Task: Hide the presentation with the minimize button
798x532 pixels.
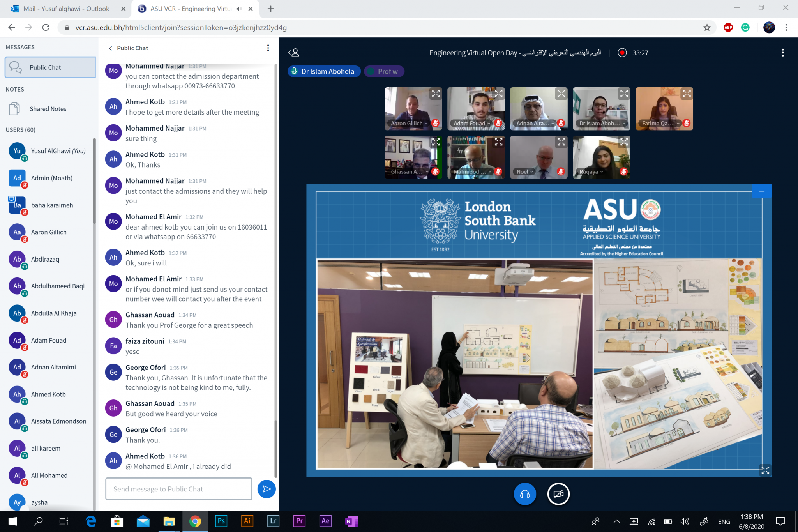Action: coord(761,191)
